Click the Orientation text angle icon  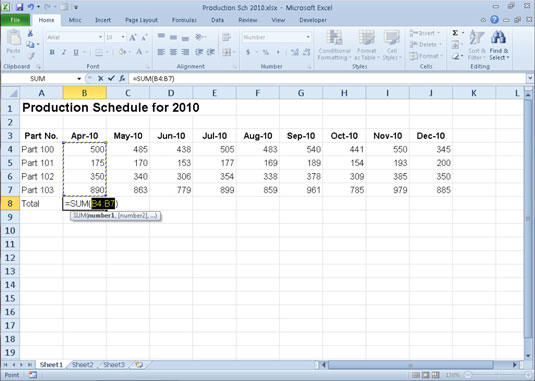(x=199, y=37)
